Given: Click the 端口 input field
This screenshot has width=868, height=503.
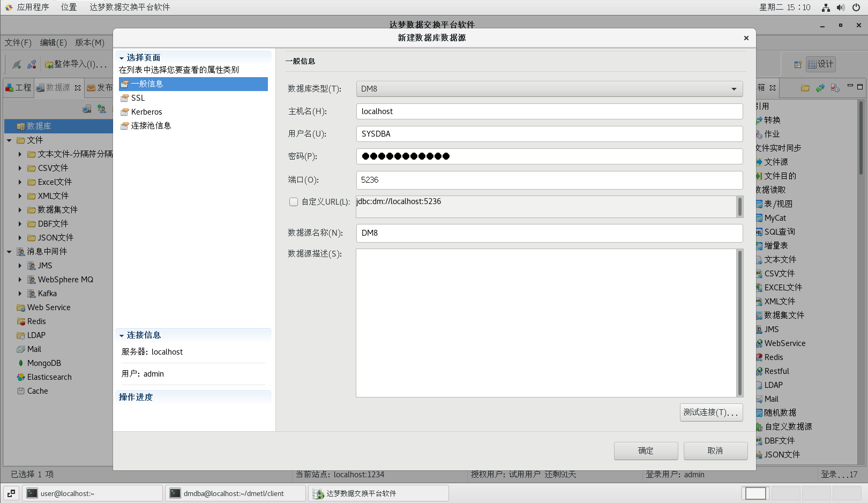Looking at the screenshot, I should tap(549, 180).
